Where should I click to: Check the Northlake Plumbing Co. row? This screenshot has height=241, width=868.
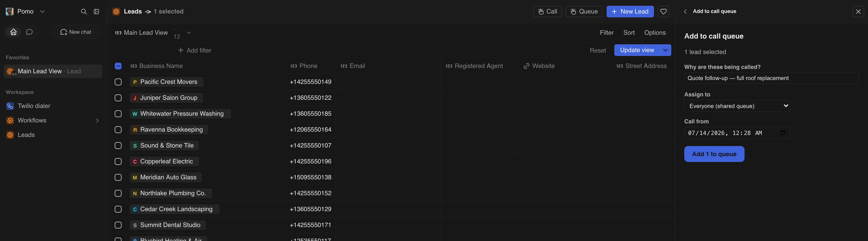(x=118, y=193)
